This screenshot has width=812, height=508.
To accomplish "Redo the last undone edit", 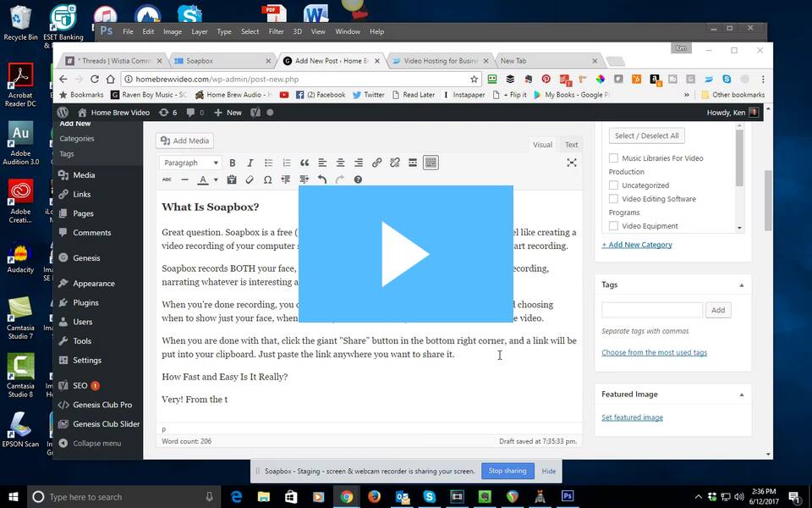I will point(340,179).
